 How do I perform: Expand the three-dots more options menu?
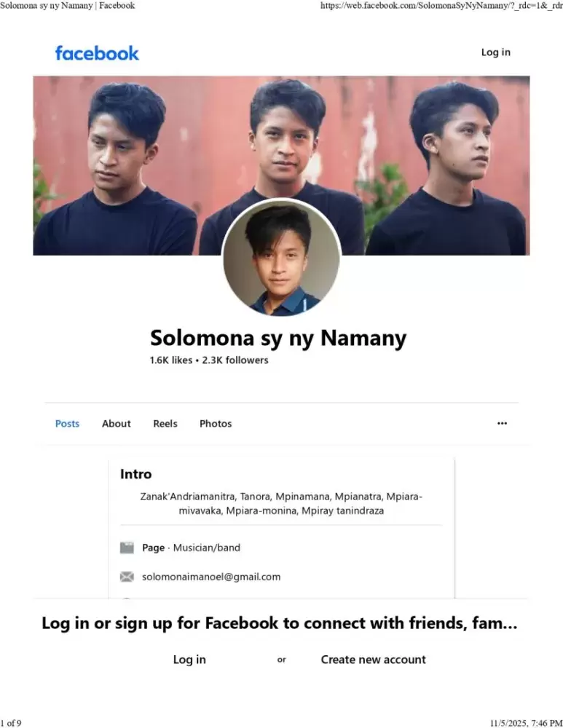click(x=502, y=424)
